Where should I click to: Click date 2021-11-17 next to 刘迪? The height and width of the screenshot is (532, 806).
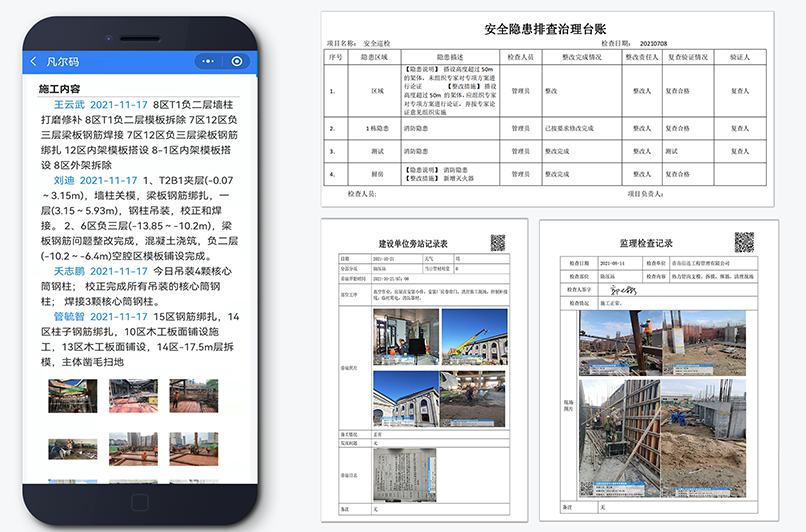pyautogui.click(x=108, y=180)
